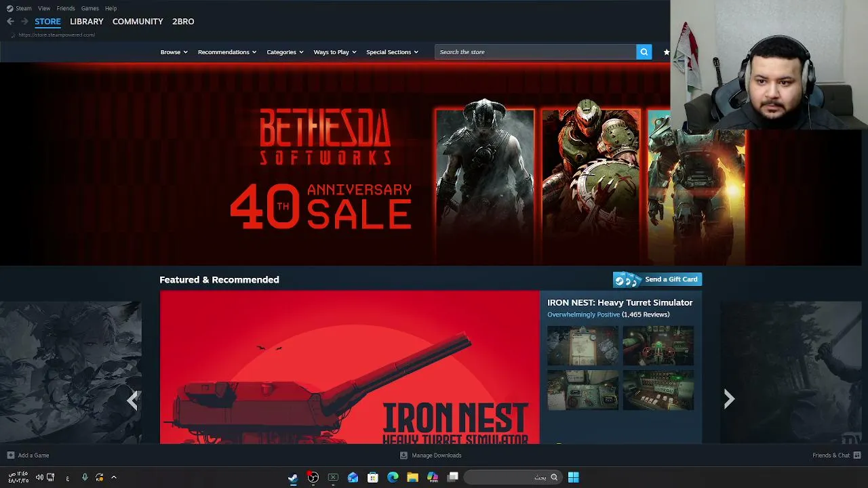The image size is (868, 488).
Task: Open the IRON NEST featured capsule image
Action: click(350, 367)
